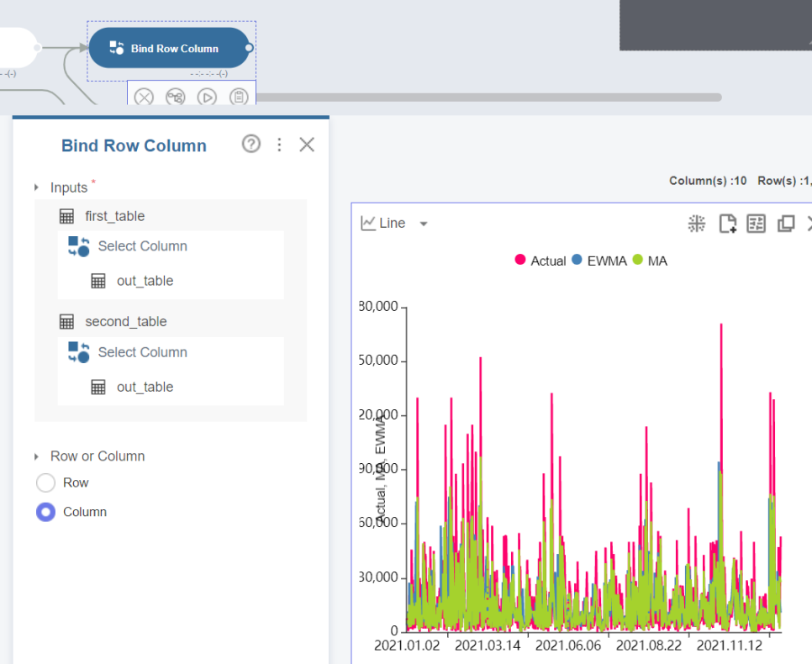Choose the Row radio option

tap(45, 482)
